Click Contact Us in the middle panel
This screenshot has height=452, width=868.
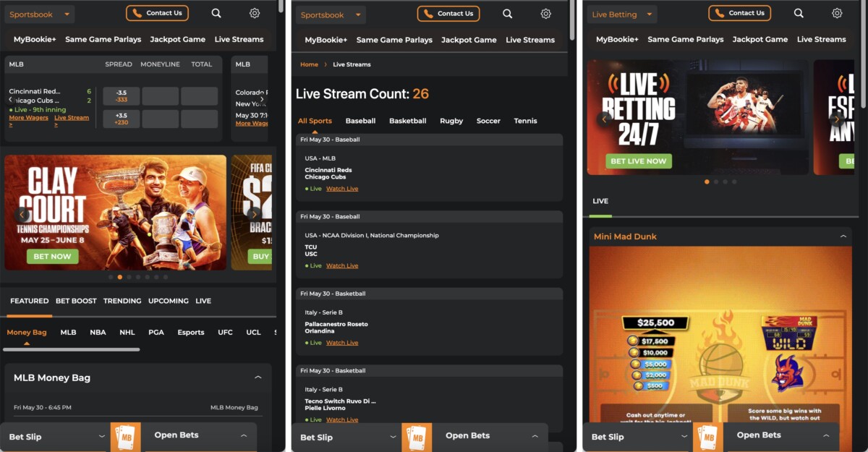point(448,14)
